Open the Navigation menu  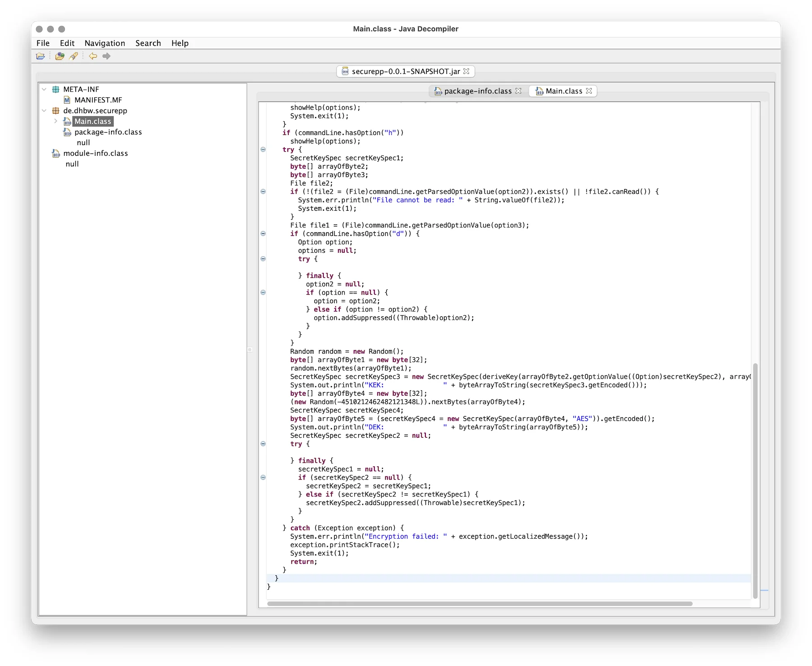coord(105,43)
